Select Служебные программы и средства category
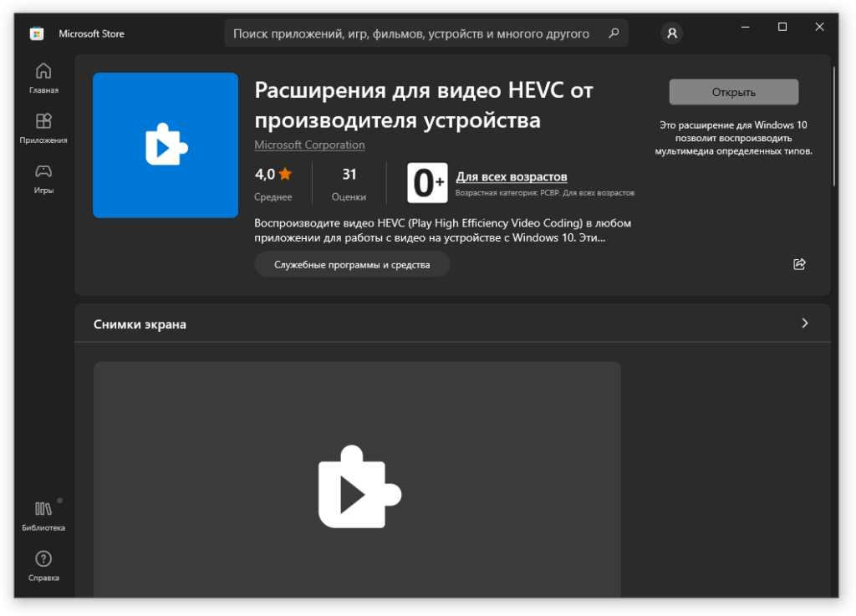 352,265
